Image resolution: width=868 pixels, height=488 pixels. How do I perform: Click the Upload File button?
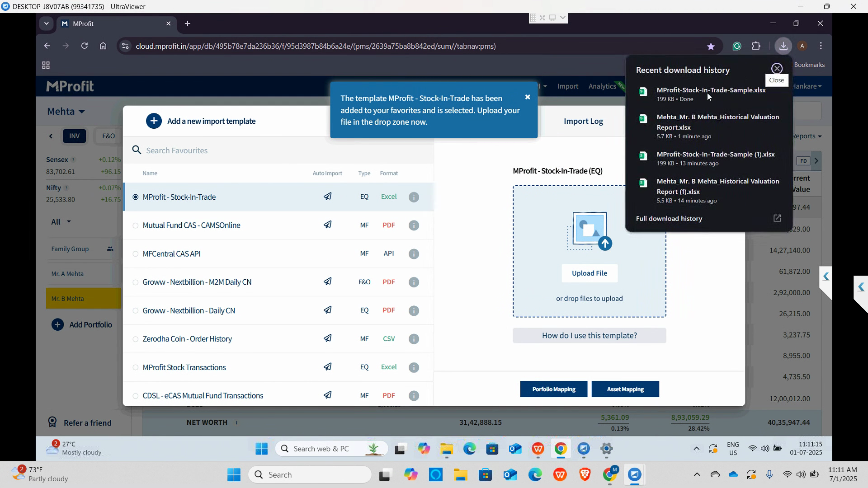590,273
